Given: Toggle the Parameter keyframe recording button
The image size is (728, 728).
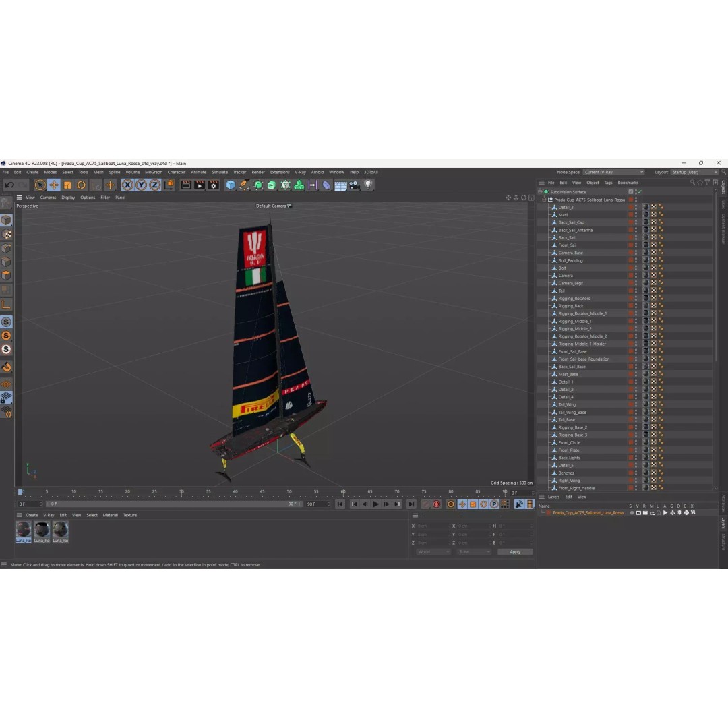Looking at the screenshot, I should point(494,504).
